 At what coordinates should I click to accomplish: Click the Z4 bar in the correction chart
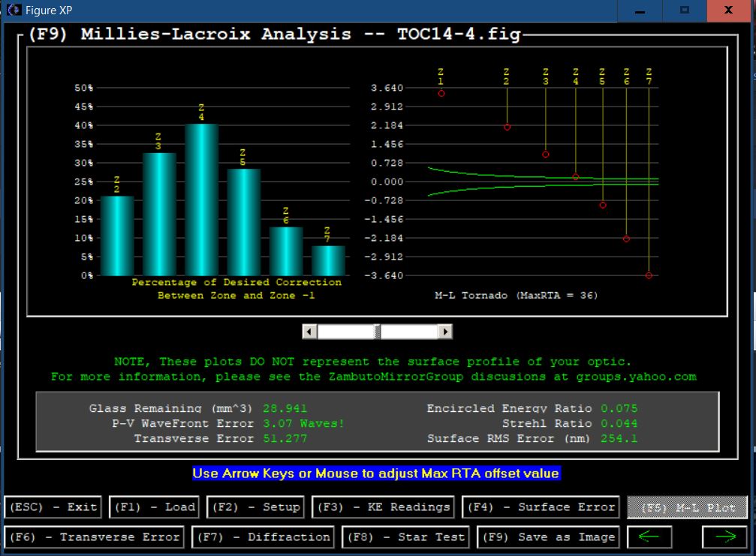(201, 200)
